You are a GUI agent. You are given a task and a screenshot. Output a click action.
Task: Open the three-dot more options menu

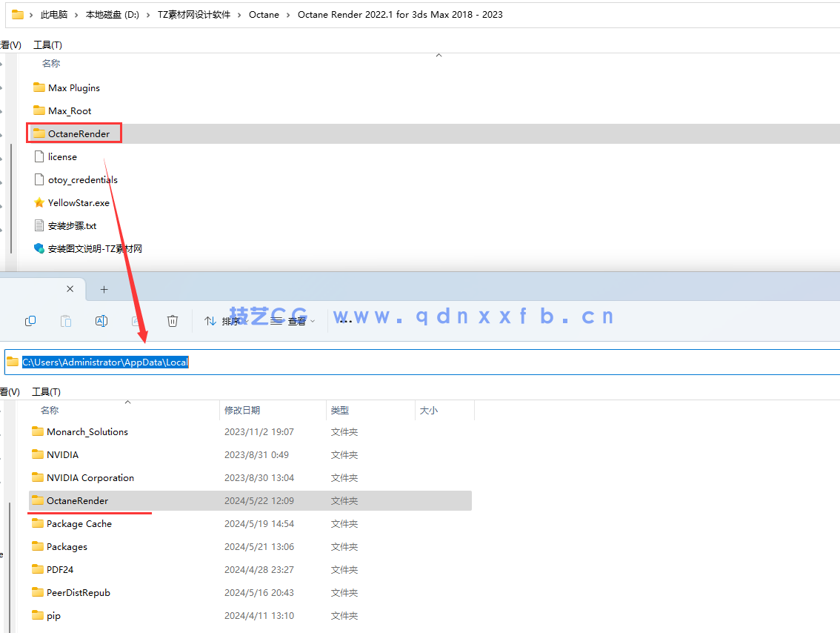pos(345,321)
